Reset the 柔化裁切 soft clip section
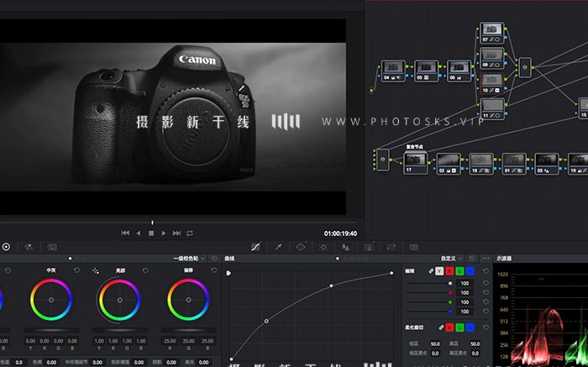 (x=486, y=328)
